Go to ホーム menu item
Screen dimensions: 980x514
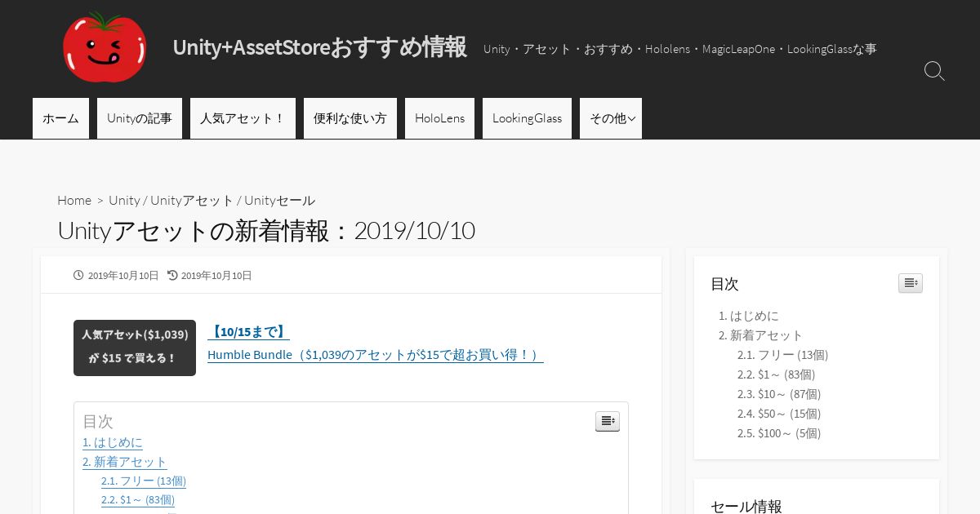[x=60, y=118]
